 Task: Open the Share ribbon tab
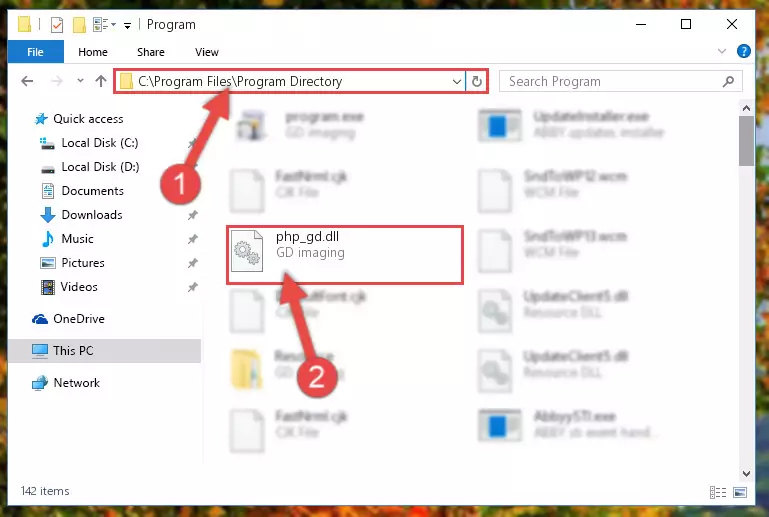tap(151, 52)
